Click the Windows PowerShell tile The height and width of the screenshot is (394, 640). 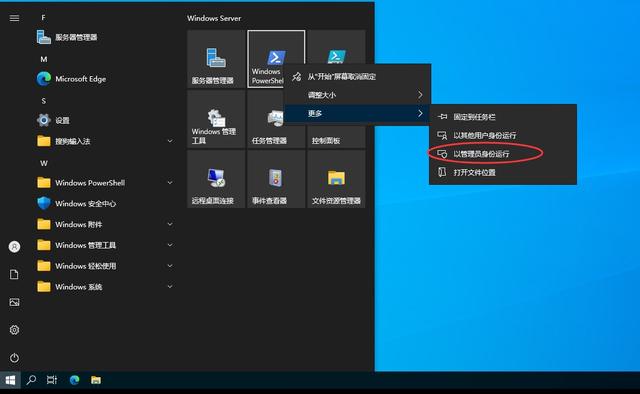click(276, 59)
